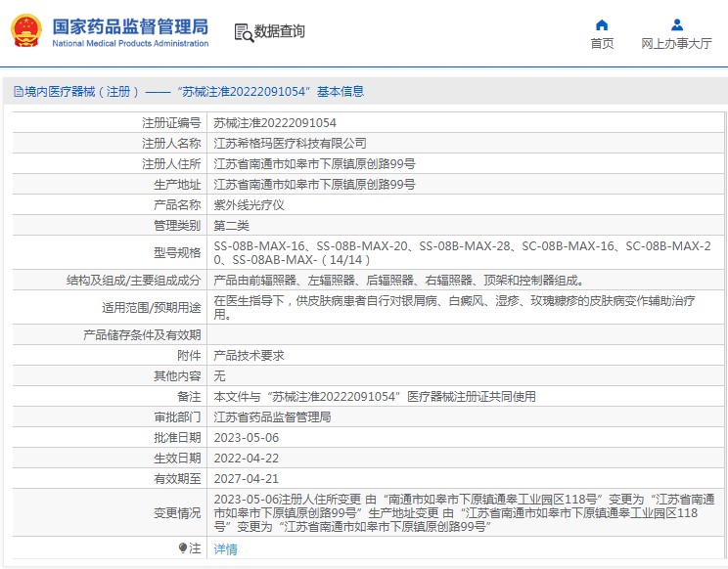The height and width of the screenshot is (569, 728).
Task: Select approval date 2023-05-06
Action: (247, 438)
